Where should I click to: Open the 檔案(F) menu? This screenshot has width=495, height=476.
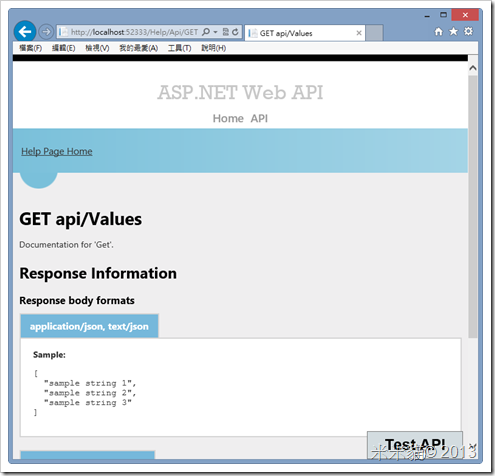point(30,48)
